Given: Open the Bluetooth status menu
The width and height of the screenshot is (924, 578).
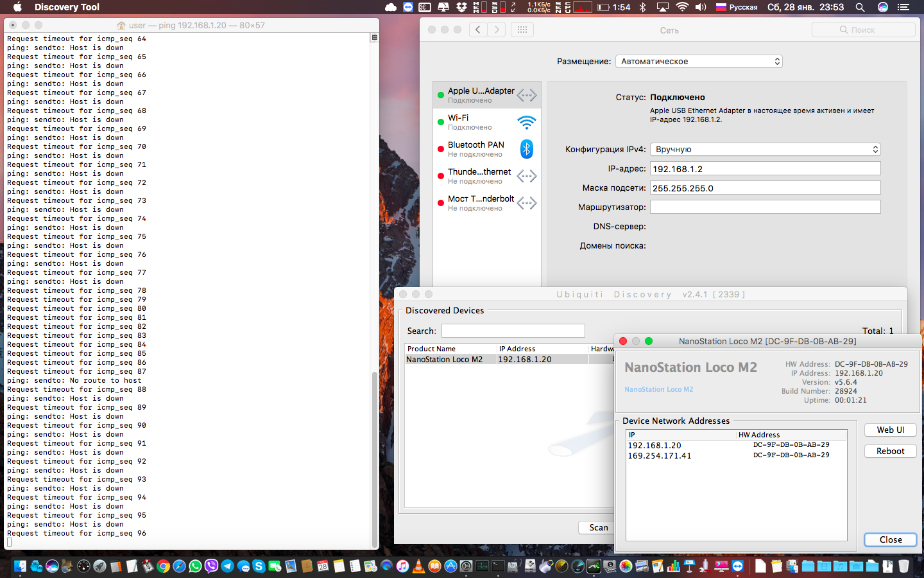Looking at the screenshot, I should [642, 7].
